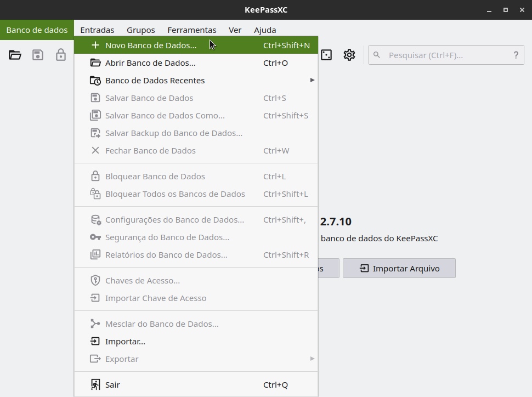The width and height of the screenshot is (532, 397).
Task: Close the KeePassXC window
Action: [x=522, y=10]
